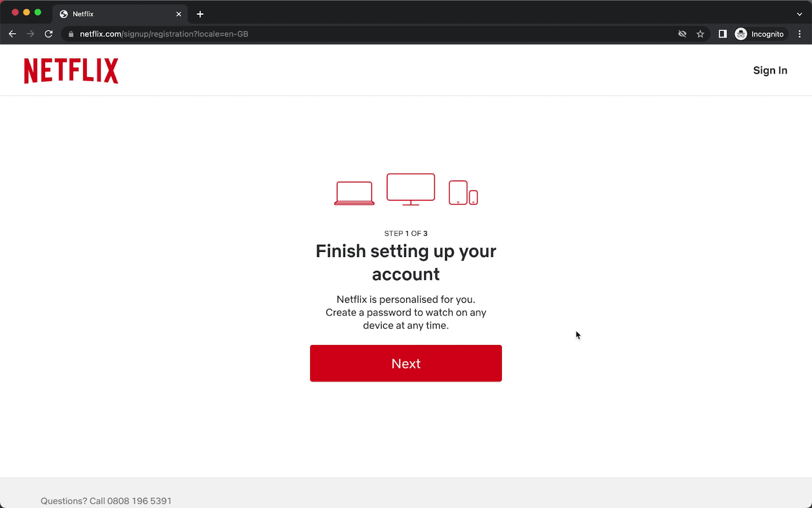Click the 'Finish setting up your account' heading

[406, 263]
